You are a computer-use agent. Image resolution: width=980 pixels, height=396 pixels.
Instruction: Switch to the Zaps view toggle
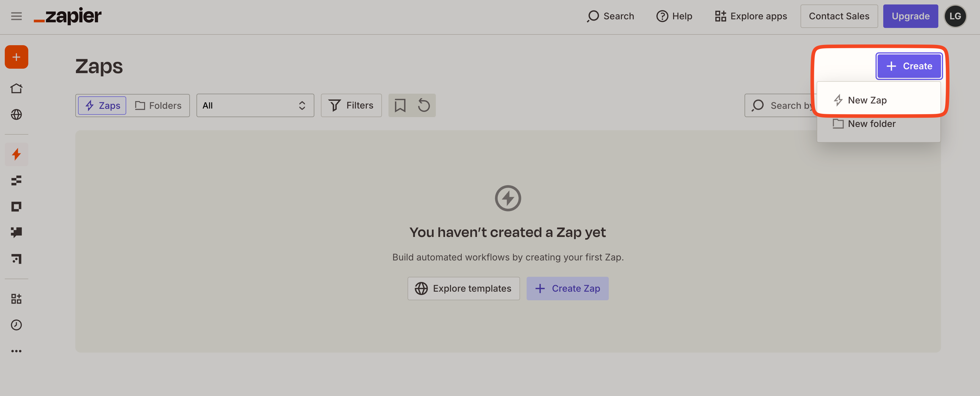[x=102, y=105]
